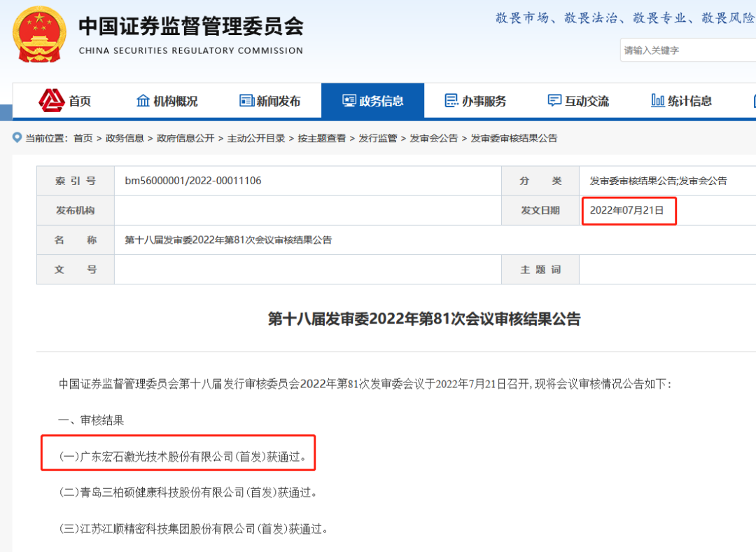Click the line 江苏江顺精密科技集团股份有限公司(首发)获通过
This screenshot has height=552, width=756.
[194, 529]
